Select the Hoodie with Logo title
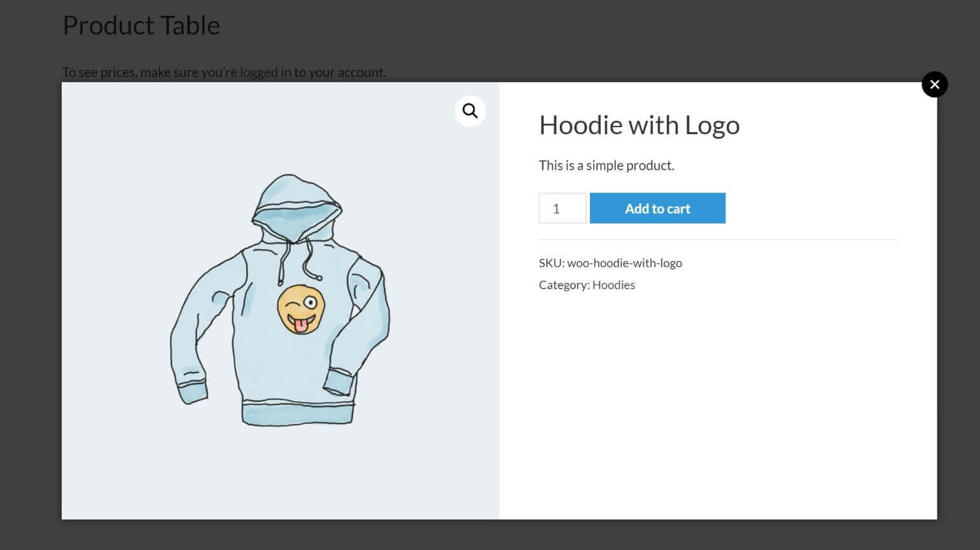980x550 pixels. pyautogui.click(x=639, y=125)
